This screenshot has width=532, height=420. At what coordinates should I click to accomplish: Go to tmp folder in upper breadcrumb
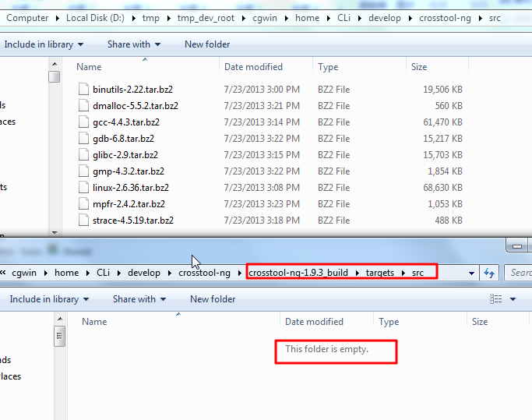150,18
